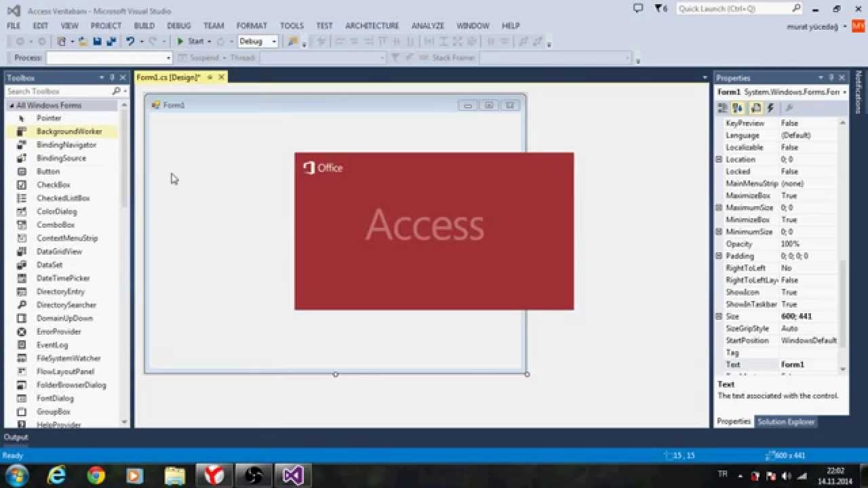This screenshot has height=488, width=868.
Task: Open the PROJECT menu
Action: click(106, 26)
